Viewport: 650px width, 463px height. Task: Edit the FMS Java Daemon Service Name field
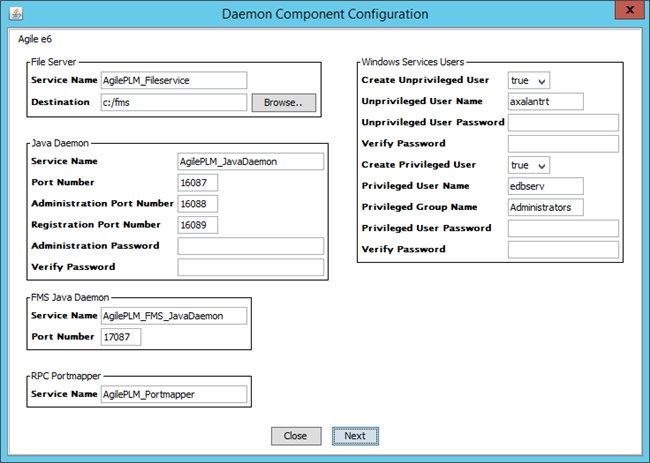tap(174, 316)
